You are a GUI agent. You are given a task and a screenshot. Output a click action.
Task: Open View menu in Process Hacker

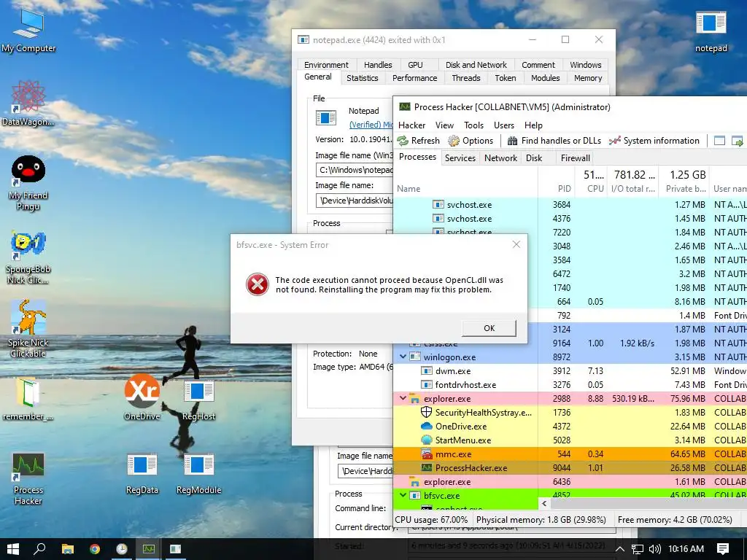[x=444, y=125]
